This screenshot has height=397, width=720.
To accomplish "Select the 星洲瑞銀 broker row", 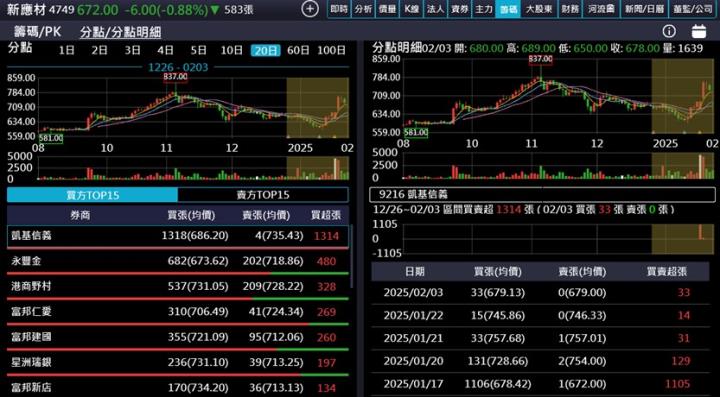I will click(x=178, y=362).
